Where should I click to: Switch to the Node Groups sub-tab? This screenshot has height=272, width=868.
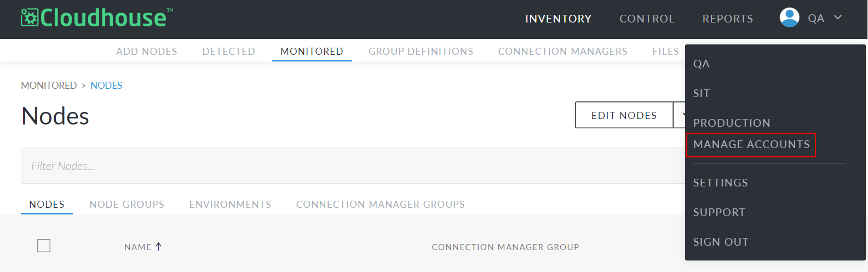coord(127,205)
